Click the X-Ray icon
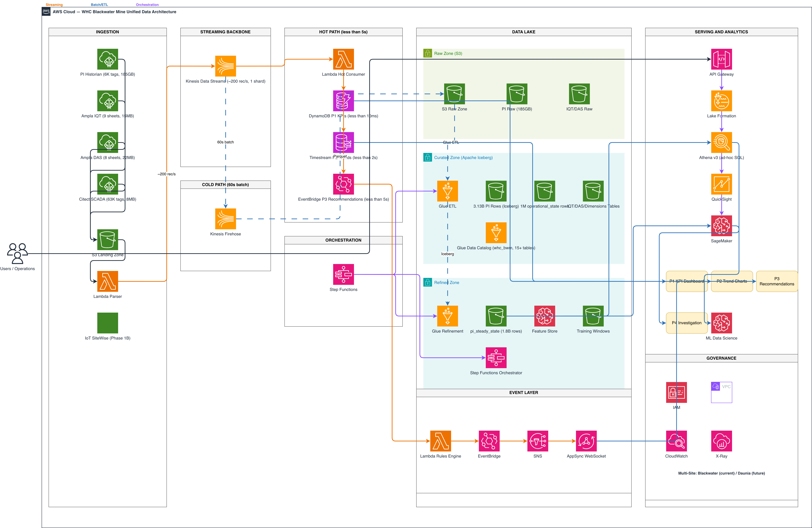This screenshot has height=528, width=812. [x=722, y=441]
